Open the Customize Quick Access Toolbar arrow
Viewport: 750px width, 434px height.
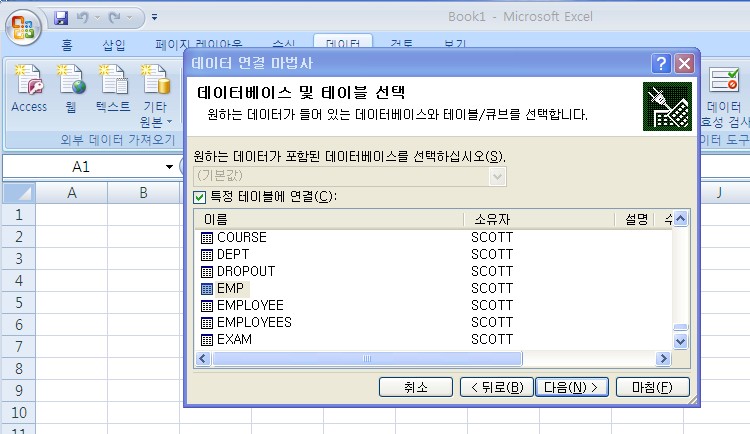click(154, 17)
